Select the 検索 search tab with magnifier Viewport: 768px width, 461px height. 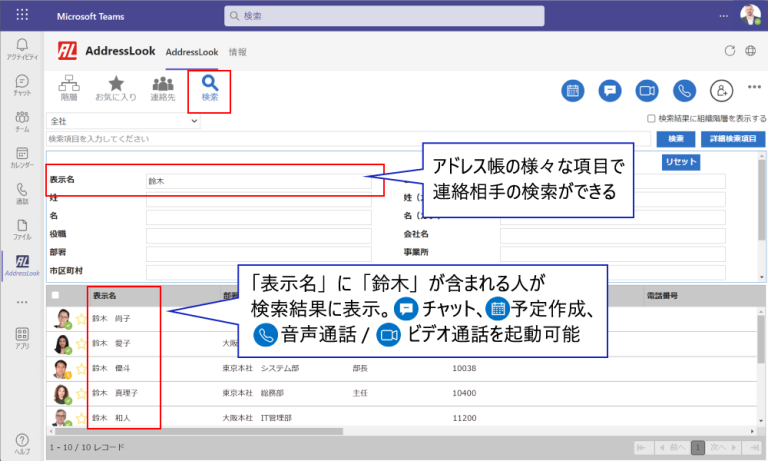pos(210,89)
